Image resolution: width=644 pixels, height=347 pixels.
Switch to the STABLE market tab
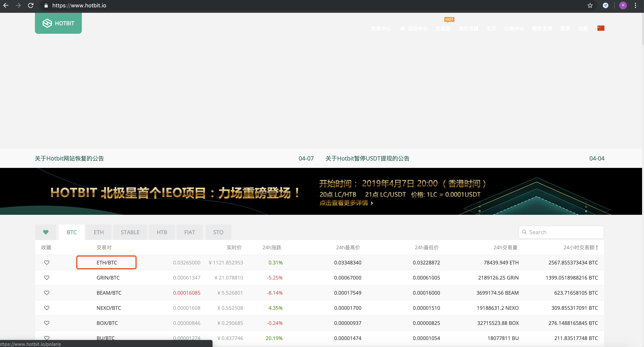tap(130, 232)
